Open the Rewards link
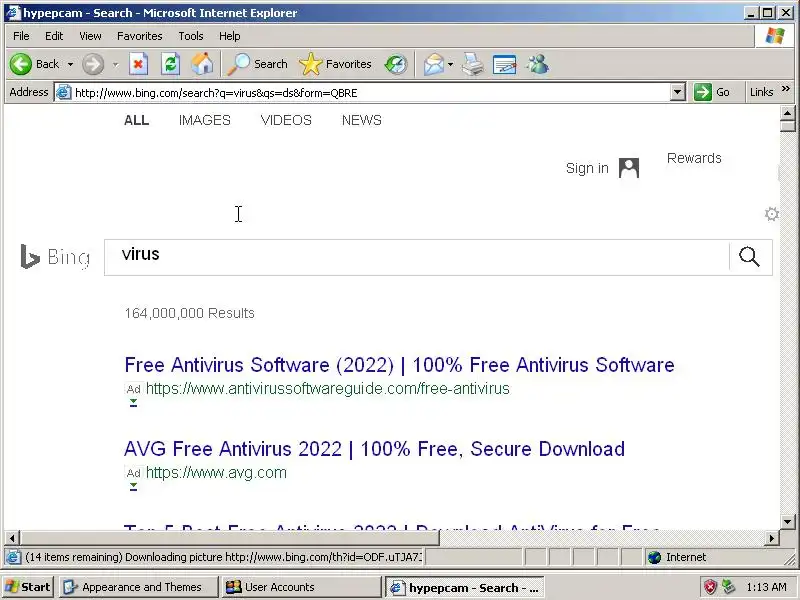The image size is (800, 600). [x=694, y=158]
